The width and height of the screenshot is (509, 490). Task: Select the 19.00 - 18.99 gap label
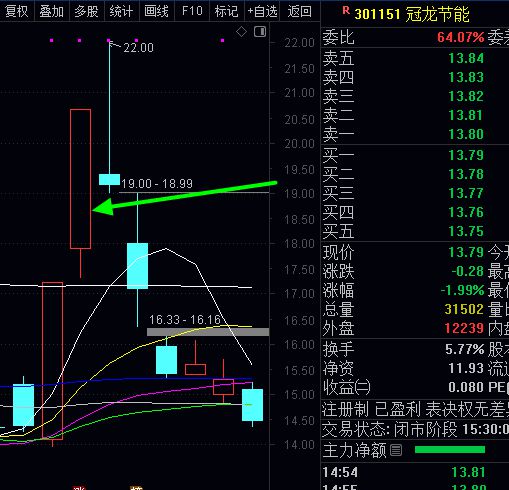click(x=157, y=184)
